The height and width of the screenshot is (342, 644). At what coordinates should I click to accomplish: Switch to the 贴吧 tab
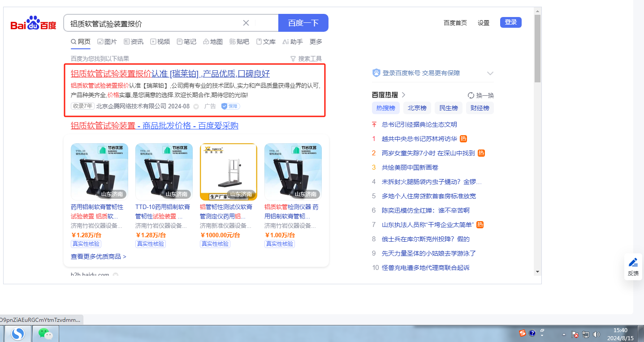[239, 42]
